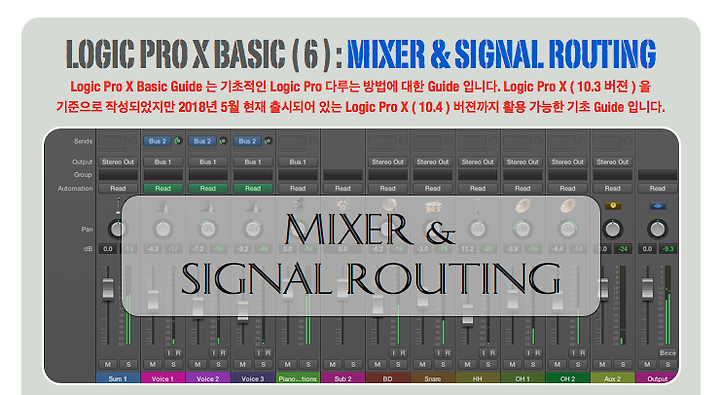Open Output channel Read automation menu
Viewport: 720px width, 395px height.
pyautogui.click(x=658, y=188)
